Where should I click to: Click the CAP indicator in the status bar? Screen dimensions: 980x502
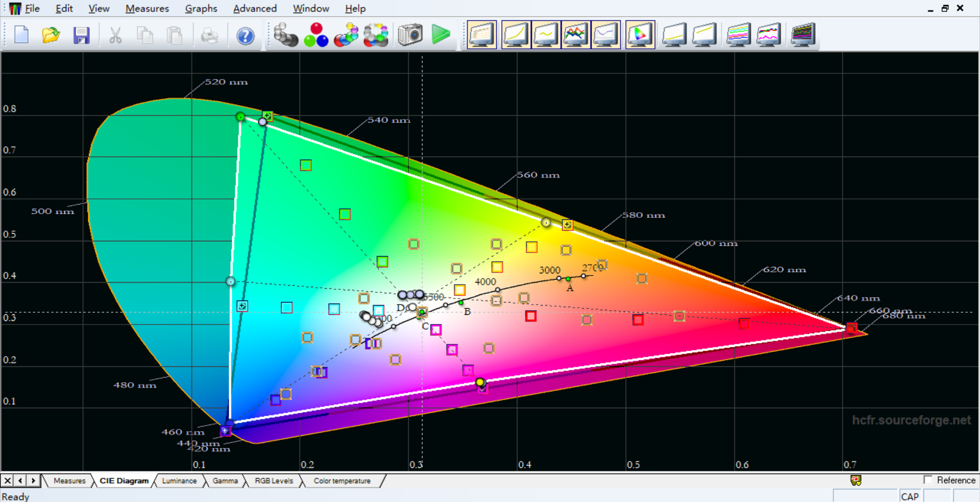[910, 496]
